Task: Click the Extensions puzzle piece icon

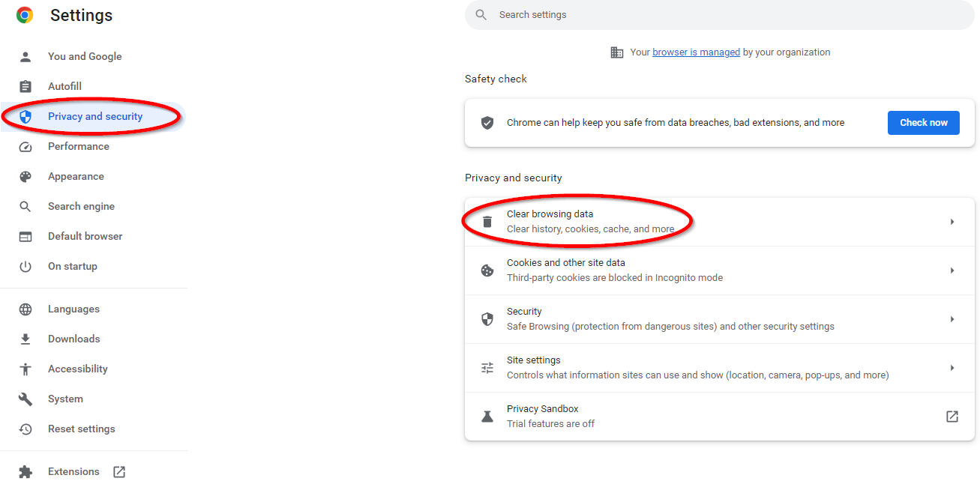Action: pyautogui.click(x=25, y=472)
